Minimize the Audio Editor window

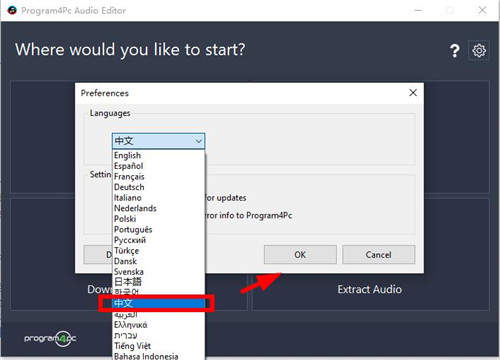coord(418,10)
